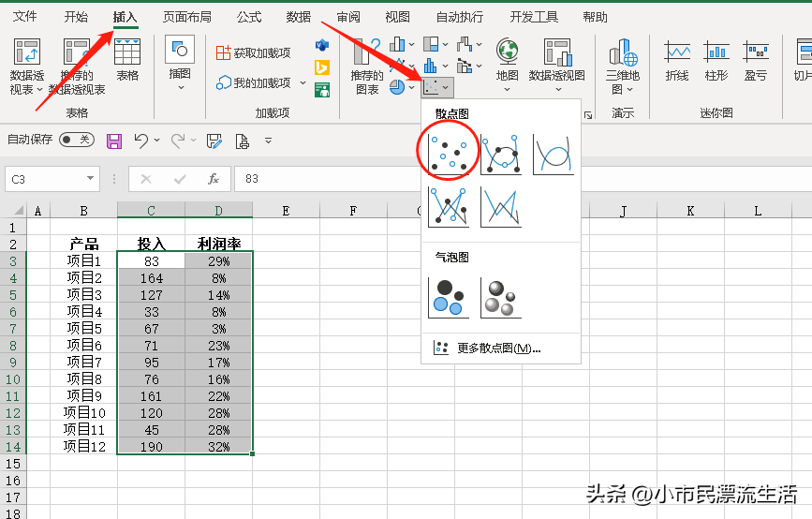Save the workbook with the purple disk icon
812x519 pixels.
point(114,141)
